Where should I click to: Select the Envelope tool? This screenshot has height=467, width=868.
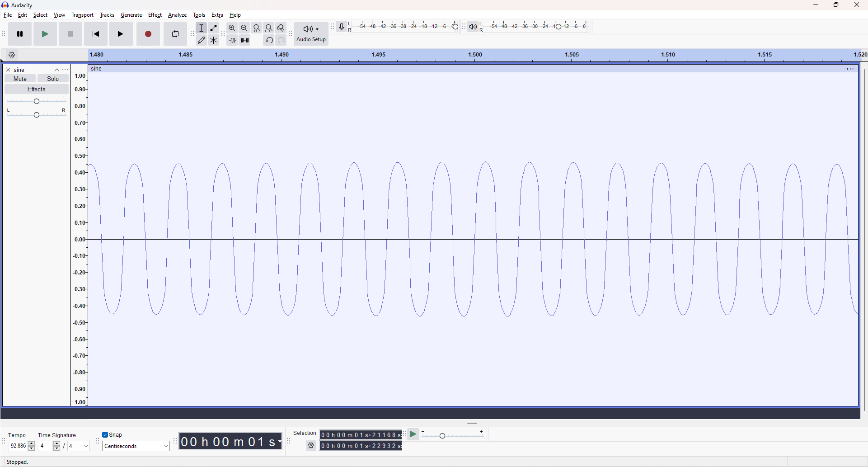coord(213,28)
